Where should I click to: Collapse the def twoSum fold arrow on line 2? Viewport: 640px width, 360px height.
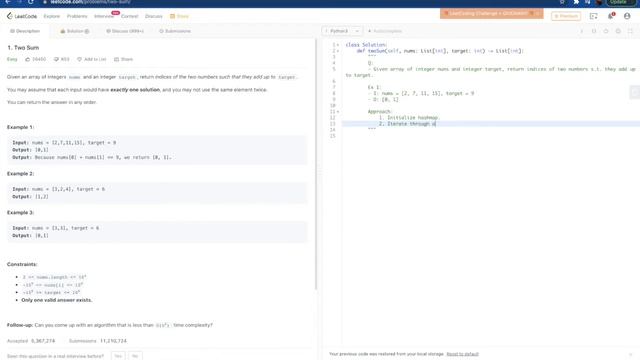(x=338, y=51)
